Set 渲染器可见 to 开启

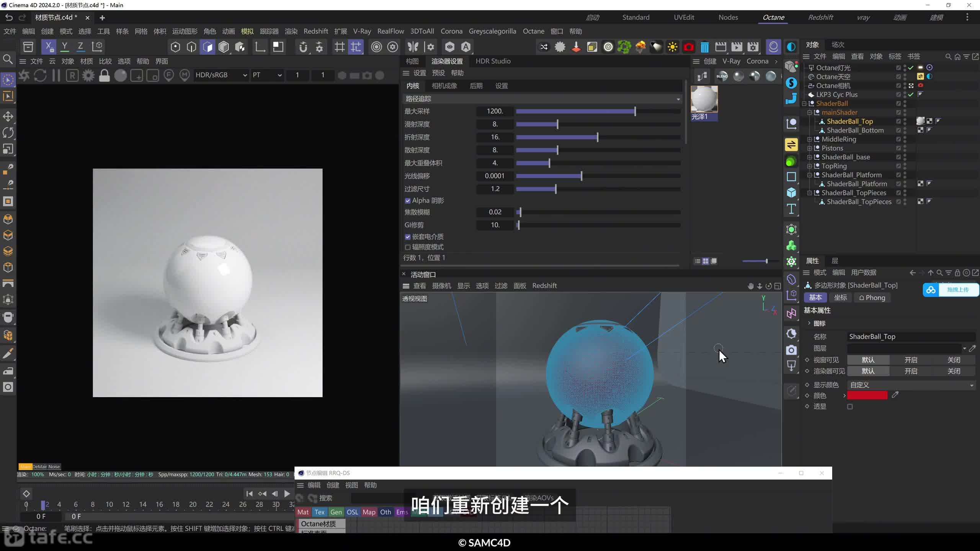tap(911, 371)
